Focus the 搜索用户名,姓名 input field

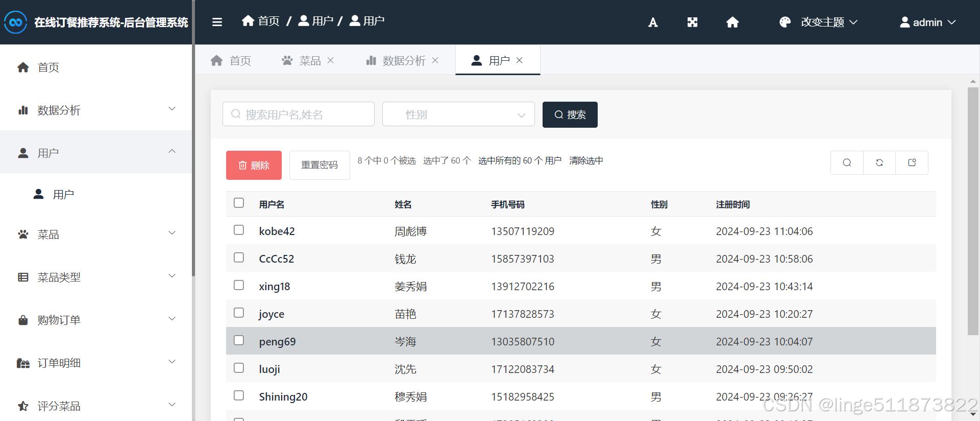pos(299,114)
